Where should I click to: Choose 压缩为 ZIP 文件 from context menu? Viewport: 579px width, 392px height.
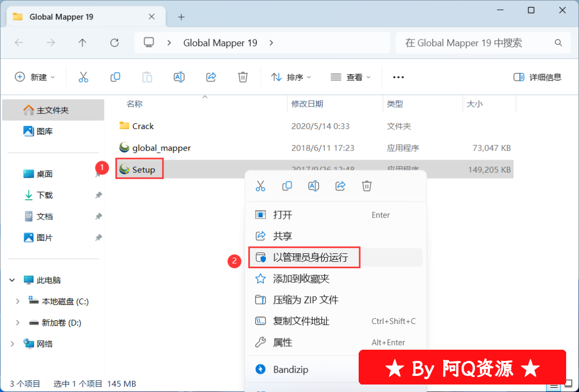[x=336, y=300]
